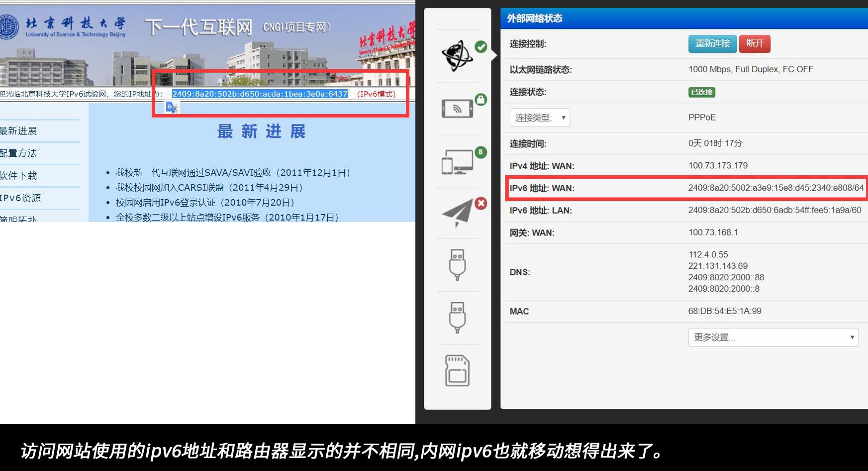Open the 连接类型 dropdown arrow

tap(564, 118)
